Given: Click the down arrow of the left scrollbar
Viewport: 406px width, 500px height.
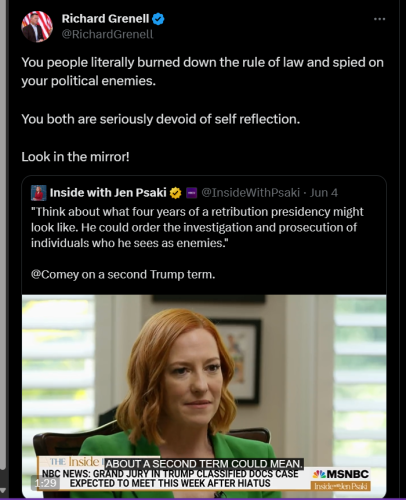Looking at the screenshot, I should pyautogui.click(x=2, y=490).
